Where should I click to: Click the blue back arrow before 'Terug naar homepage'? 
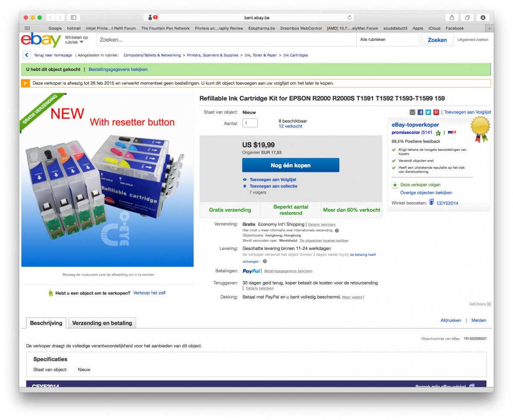pyautogui.click(x=27, y=55)
